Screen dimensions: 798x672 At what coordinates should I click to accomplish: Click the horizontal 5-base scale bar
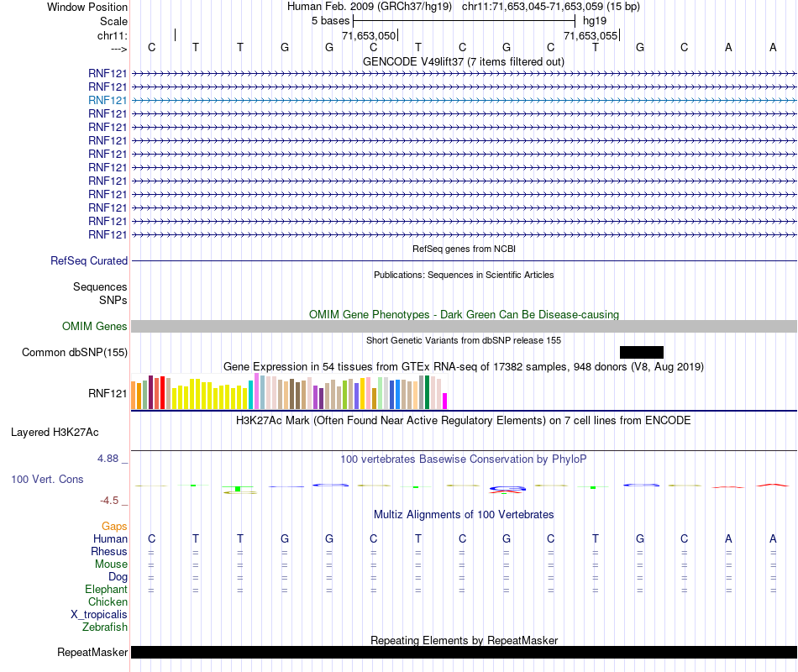(465, 21)
